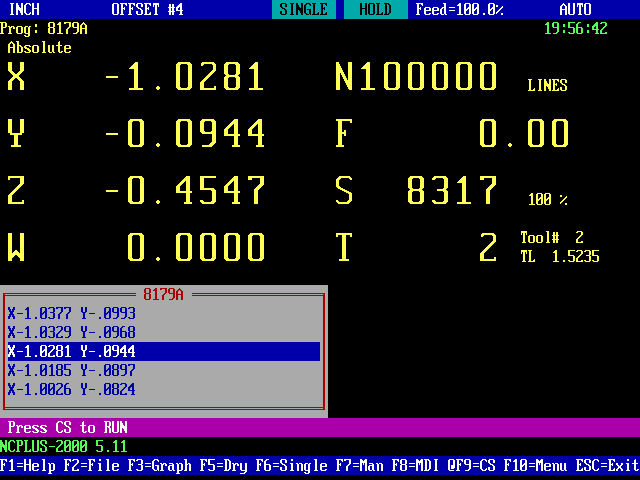Click the AUTO mode label
640x480 pixels.
576,9
